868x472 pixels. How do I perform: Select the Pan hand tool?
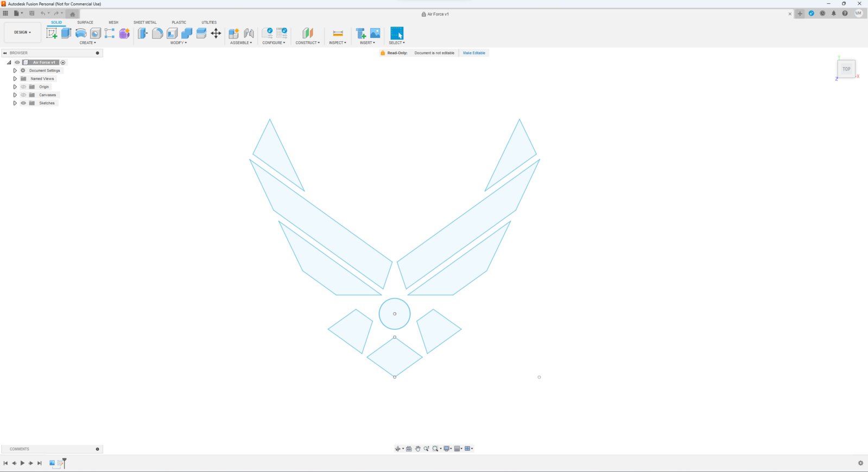(417, 449)
